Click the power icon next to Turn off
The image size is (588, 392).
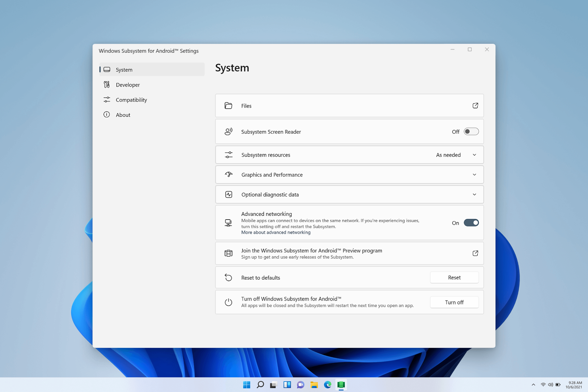(228, 302)
